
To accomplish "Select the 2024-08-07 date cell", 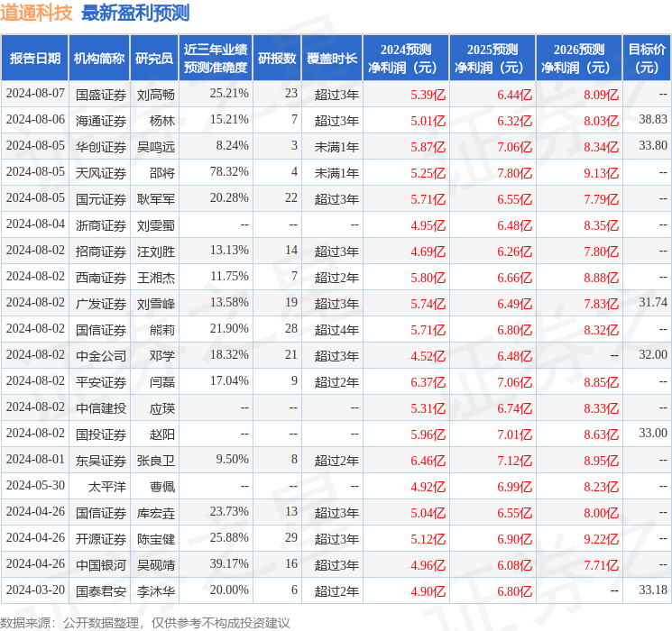I will tap(35, 94).
